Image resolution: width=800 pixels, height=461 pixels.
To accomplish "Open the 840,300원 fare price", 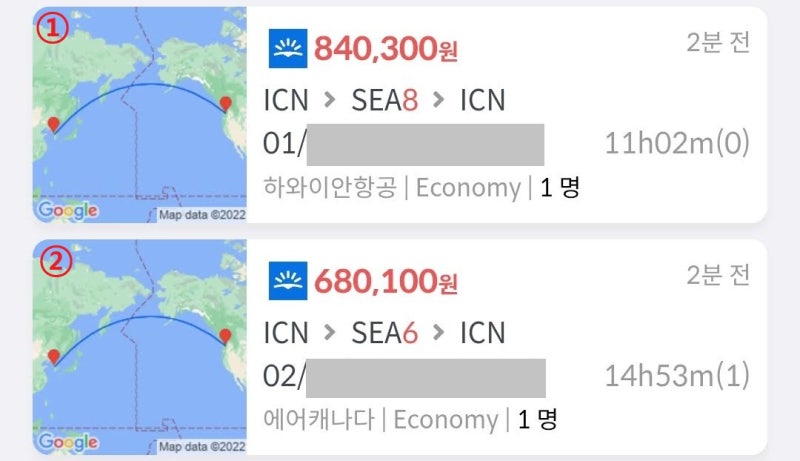I will (386, 48).
